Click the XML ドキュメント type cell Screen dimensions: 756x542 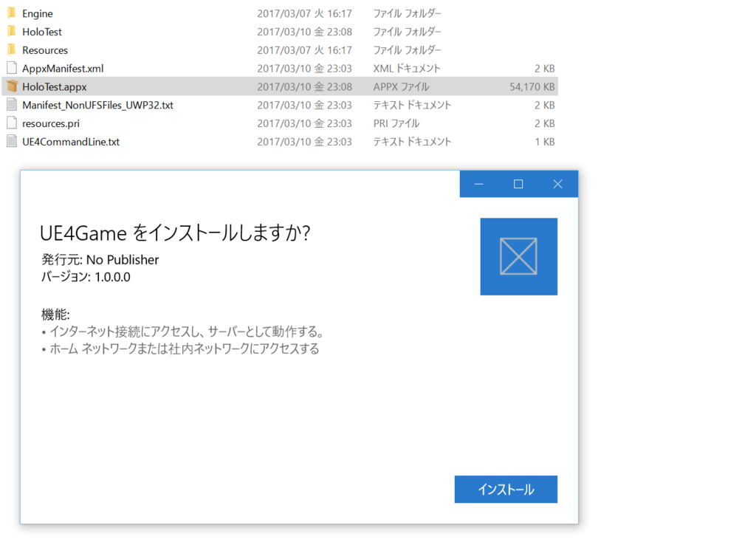pos(407,69)
